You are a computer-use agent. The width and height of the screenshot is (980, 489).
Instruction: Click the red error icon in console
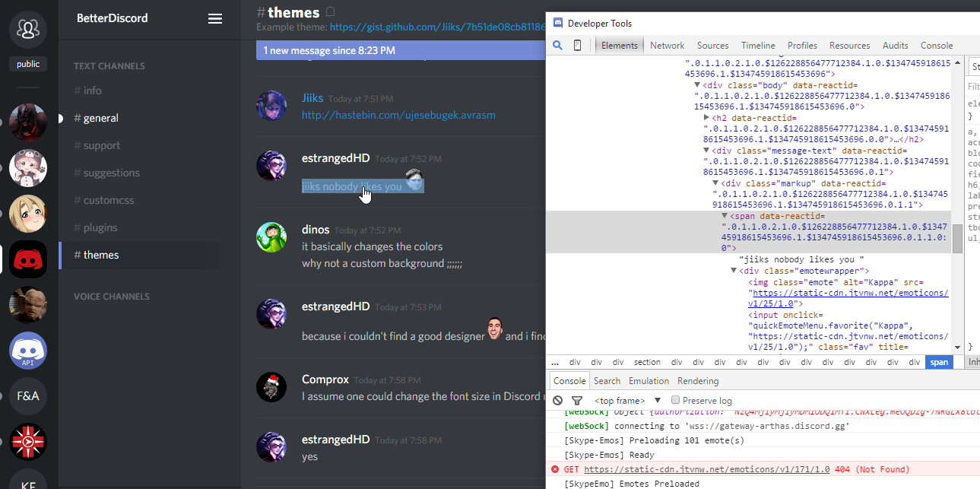(x=555, y=469)
